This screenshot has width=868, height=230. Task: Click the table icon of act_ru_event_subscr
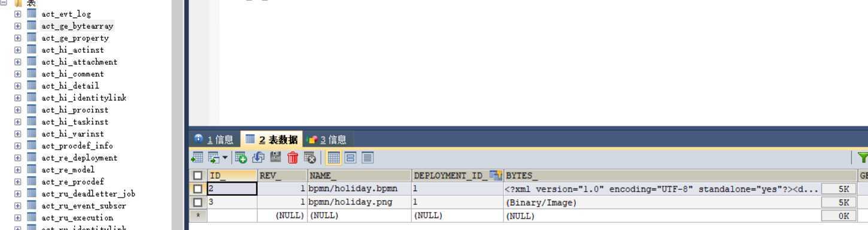32,205
